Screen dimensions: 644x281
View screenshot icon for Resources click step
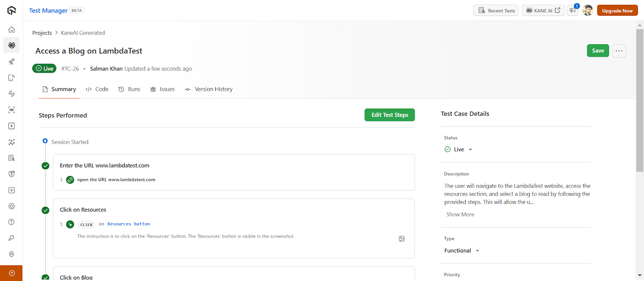402,239
